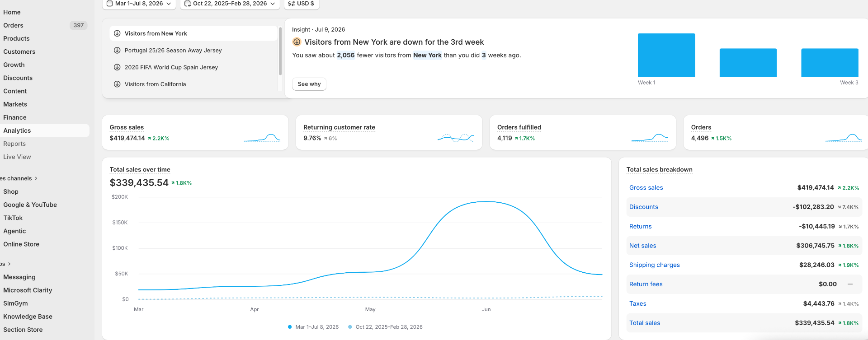868x340 pixels.
Task: Open the Total sales breakdown link
Action: [645, 323]
